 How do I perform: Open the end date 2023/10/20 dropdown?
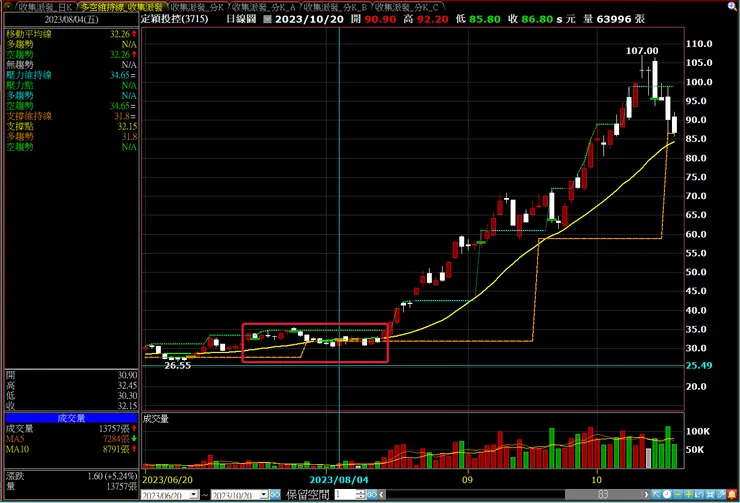[x=264, y=495]
